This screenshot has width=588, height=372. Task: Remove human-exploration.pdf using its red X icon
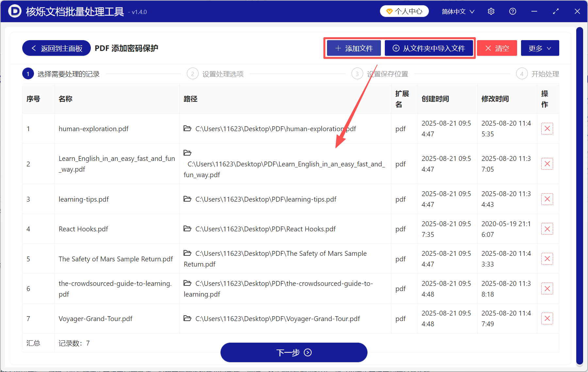coord(547,129)
